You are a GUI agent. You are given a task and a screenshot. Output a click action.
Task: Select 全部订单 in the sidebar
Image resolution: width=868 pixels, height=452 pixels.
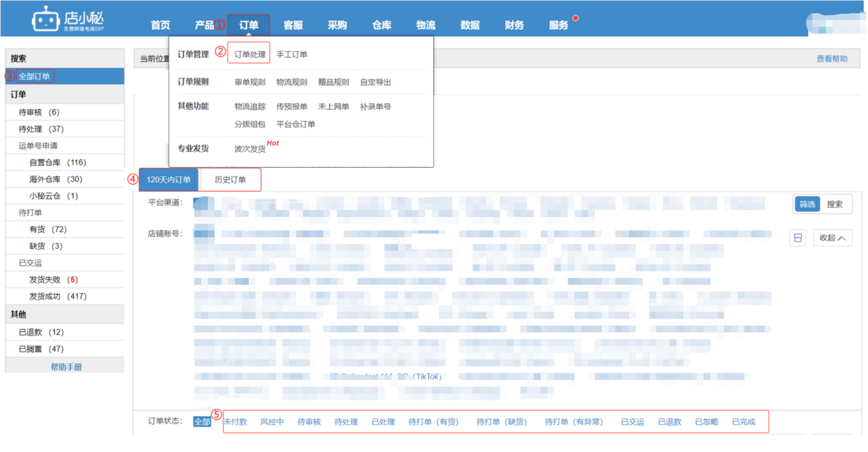[x=34, y=76]
